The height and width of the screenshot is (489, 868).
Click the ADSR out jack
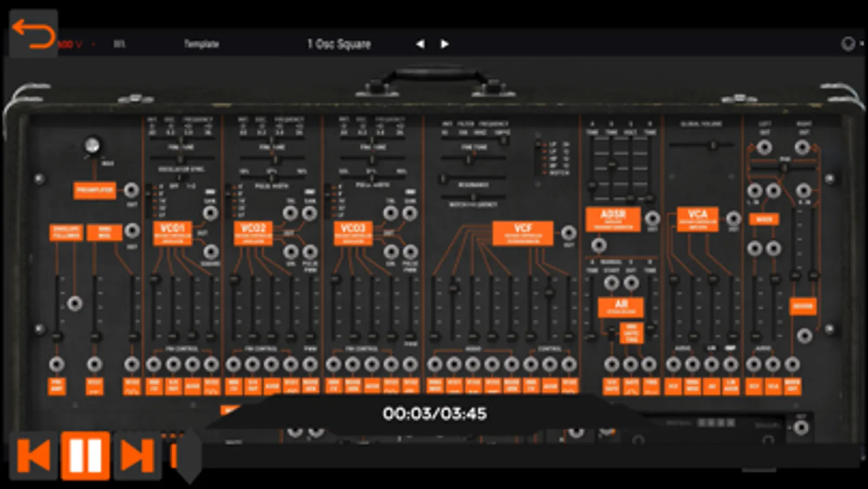pos(652,218)
